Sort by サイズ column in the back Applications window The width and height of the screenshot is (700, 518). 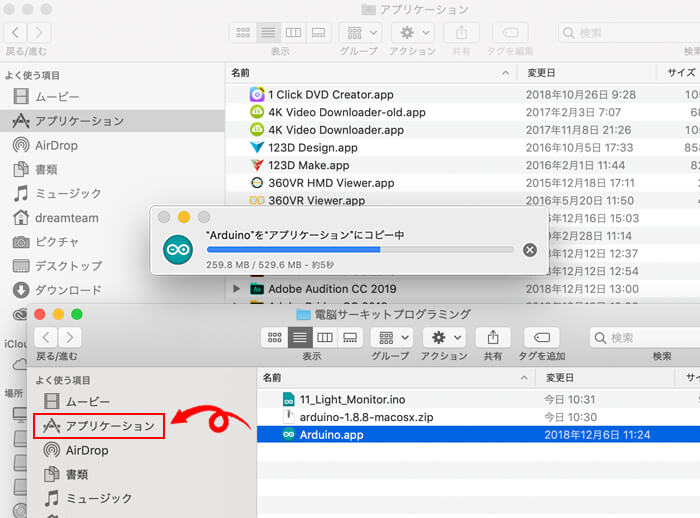679,73
